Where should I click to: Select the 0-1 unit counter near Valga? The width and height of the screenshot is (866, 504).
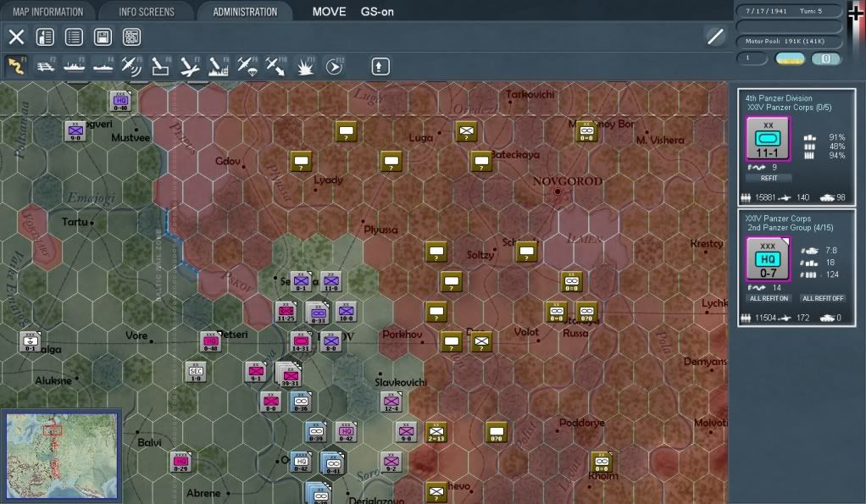tap(30, 341)
